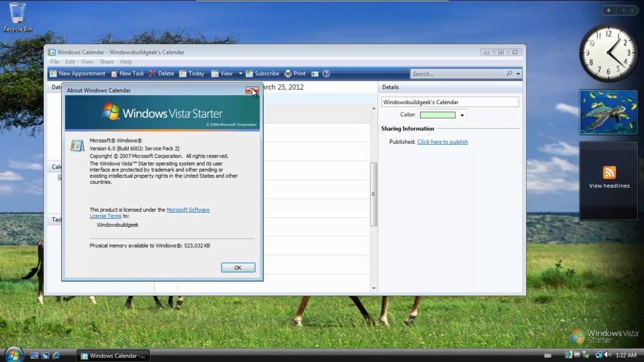This screenshot has height=362, width=644.
Task: Click the Windows Start orb
Action: click(x=13, y=354)
